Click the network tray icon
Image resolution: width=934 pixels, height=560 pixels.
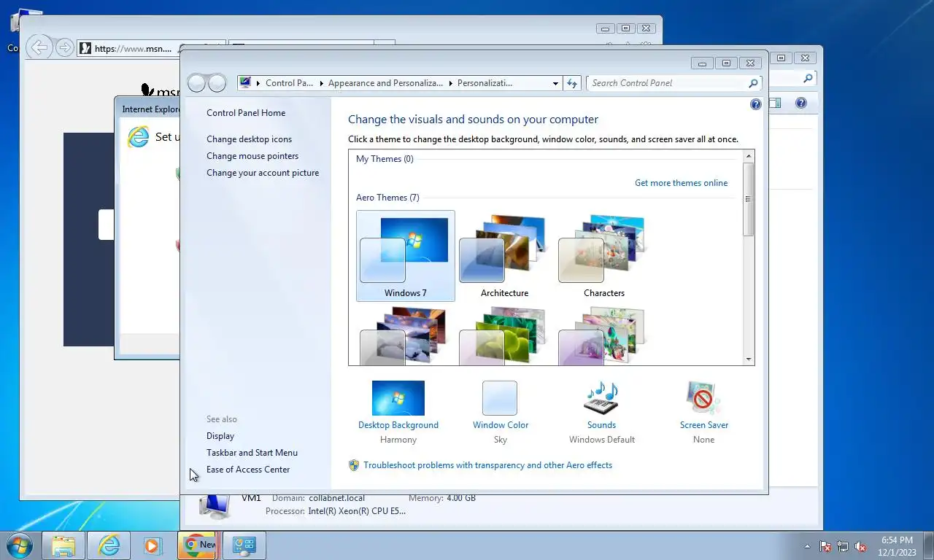[843, 546]
